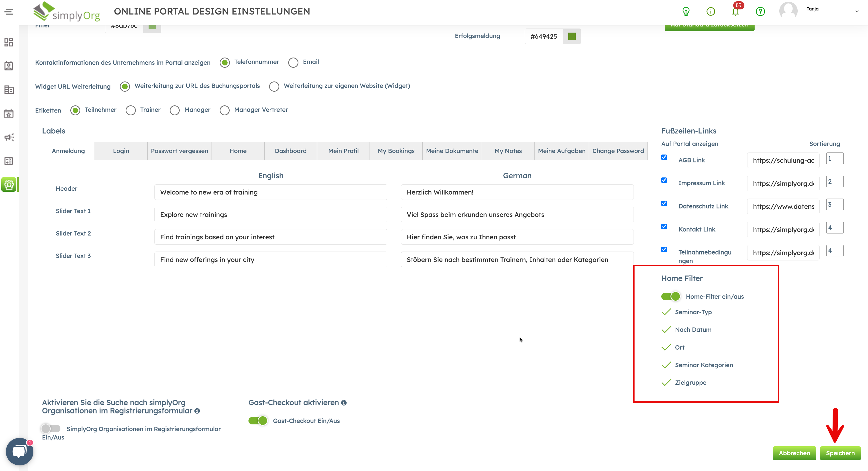Open the megaphone marketing sidebar icon

[9, 137]
